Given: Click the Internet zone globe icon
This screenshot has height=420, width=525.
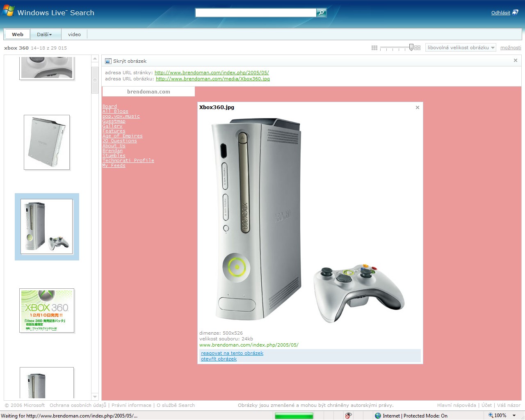Looking at the screenshot, I should pyautogui.click(x=378, y=415).
